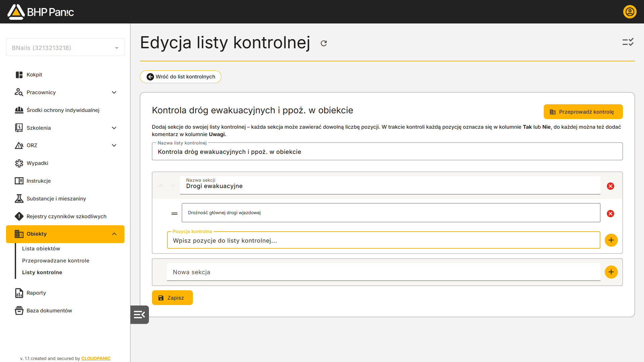
Task: Grab the drag handle of Drożność item
Action: tap(174, 214)
